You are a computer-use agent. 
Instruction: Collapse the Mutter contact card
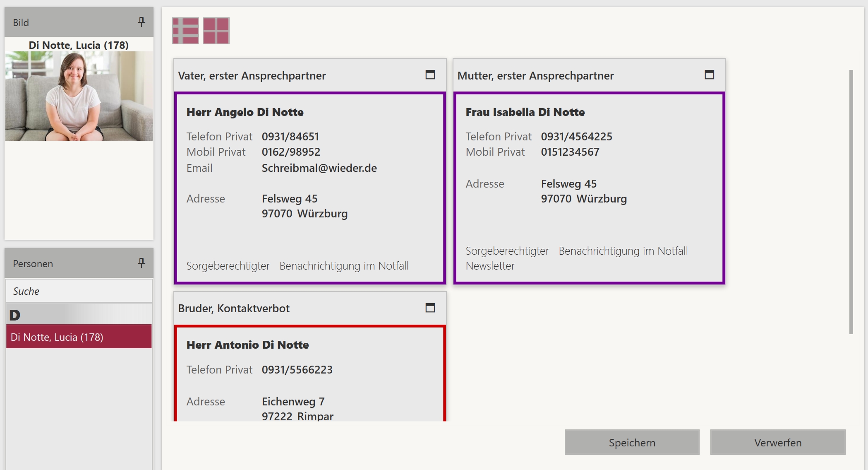(709, 75)
